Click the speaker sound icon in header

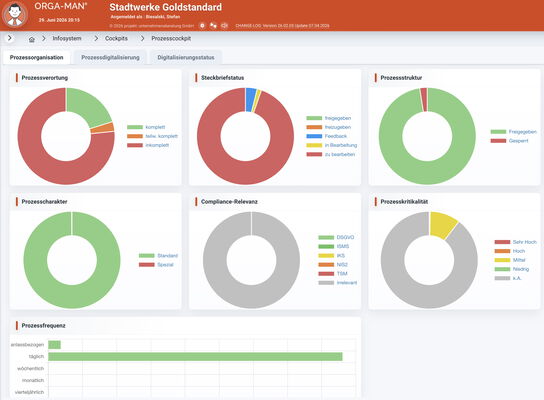[224, 26]
